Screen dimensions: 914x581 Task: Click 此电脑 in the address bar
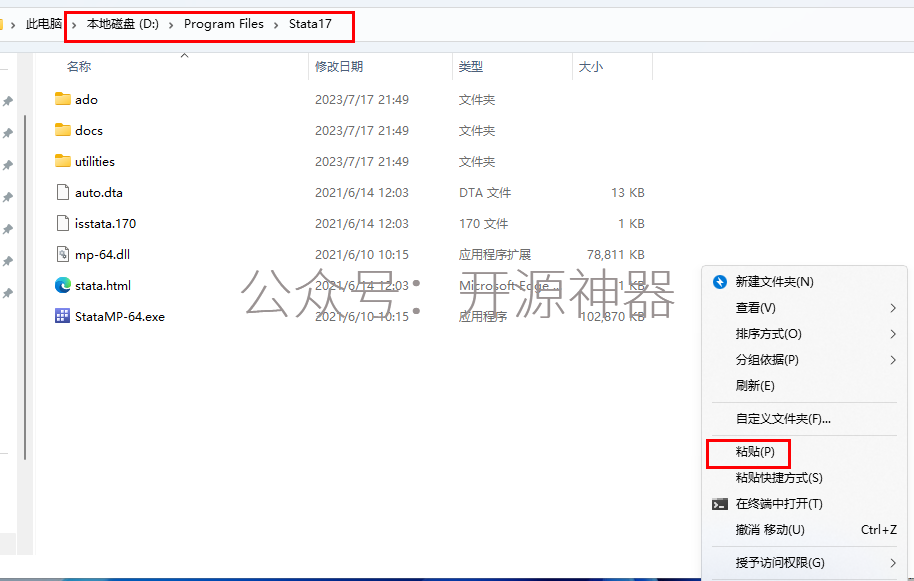pyautogui.click(x=44, y=24)
